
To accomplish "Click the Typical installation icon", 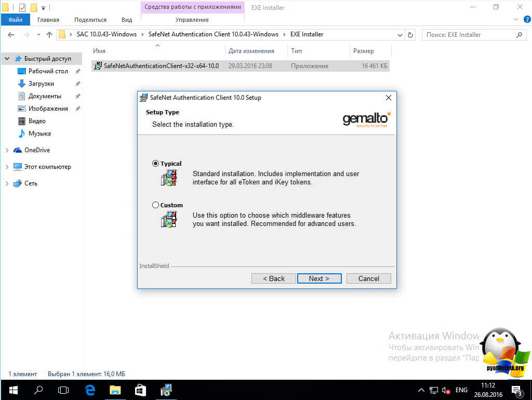I will coord(169,178).
